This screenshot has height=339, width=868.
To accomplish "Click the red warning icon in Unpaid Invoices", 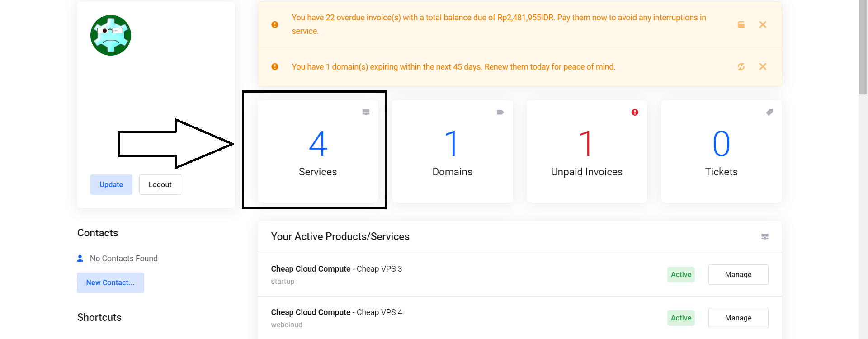I will [x=635, y=112].
